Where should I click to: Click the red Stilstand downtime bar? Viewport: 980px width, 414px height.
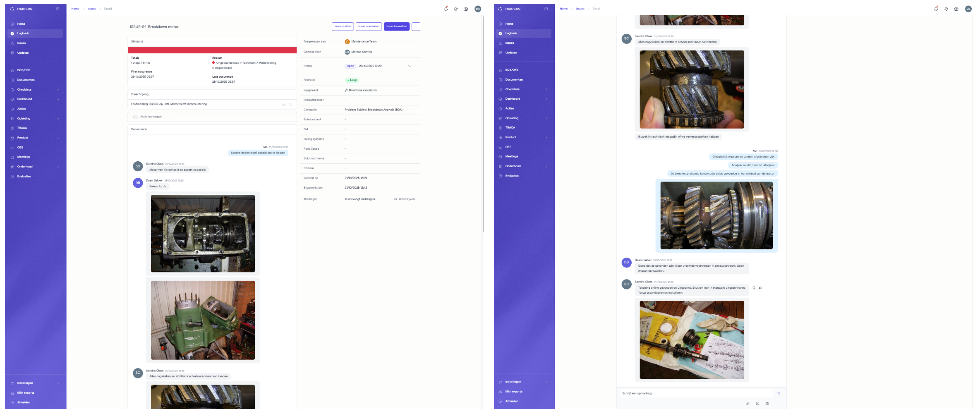pyautogui.click(x=212, y=50)
